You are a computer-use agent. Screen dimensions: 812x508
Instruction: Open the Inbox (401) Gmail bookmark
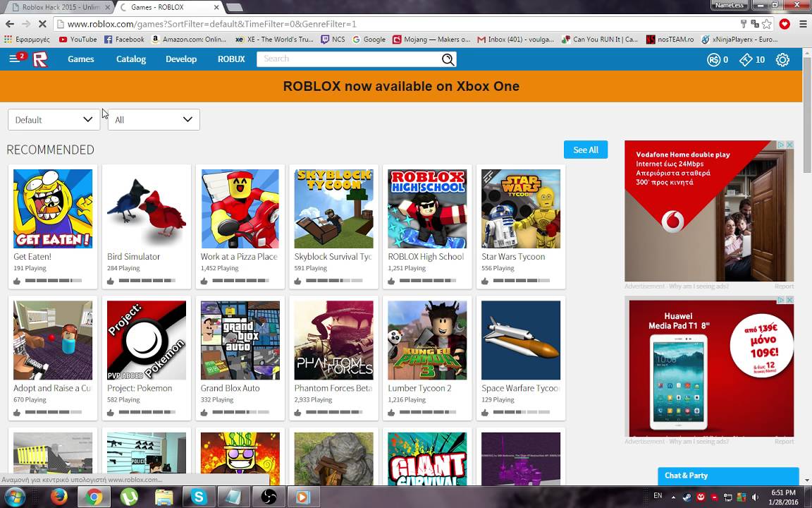point(515,40)
